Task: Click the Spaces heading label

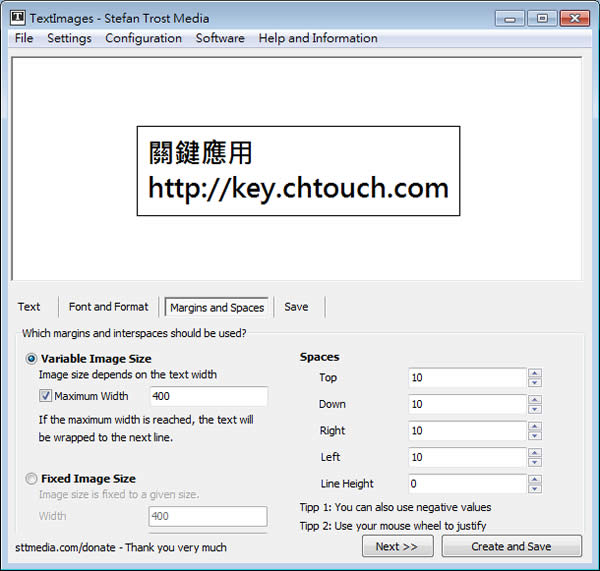Action: coord(320,357)
